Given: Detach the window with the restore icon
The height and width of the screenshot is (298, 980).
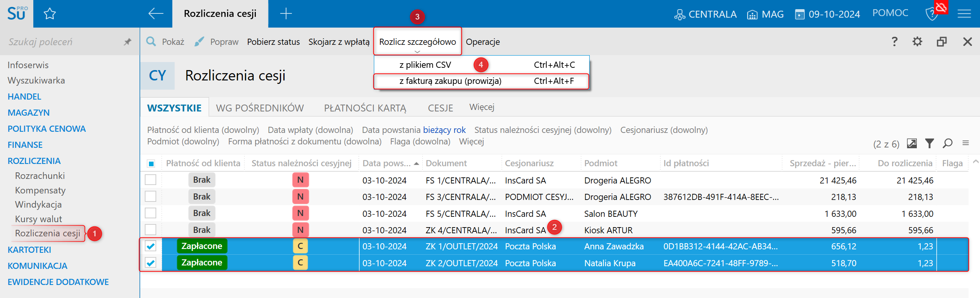Looking at the screenshot, I should 942,41.
